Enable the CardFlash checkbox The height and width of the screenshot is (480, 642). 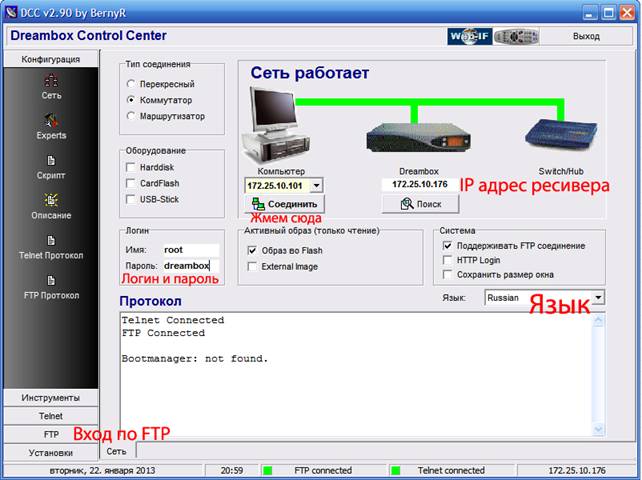click(131, 183)
